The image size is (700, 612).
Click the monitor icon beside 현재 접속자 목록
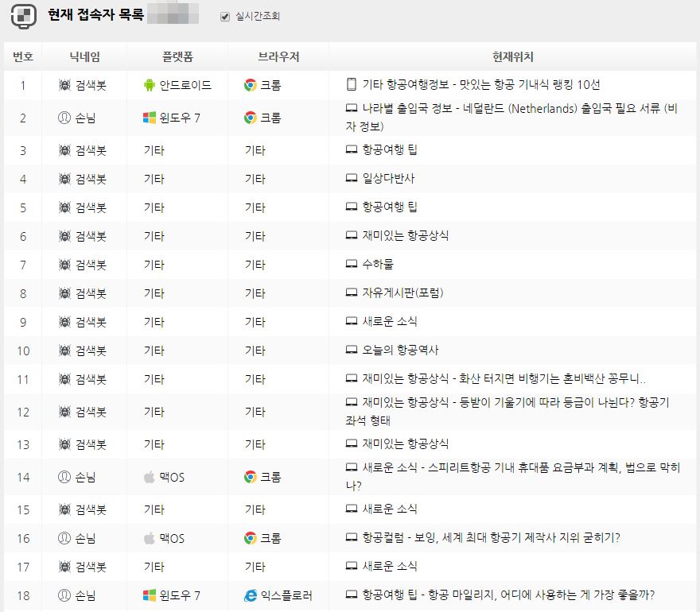tap(24, 16)
